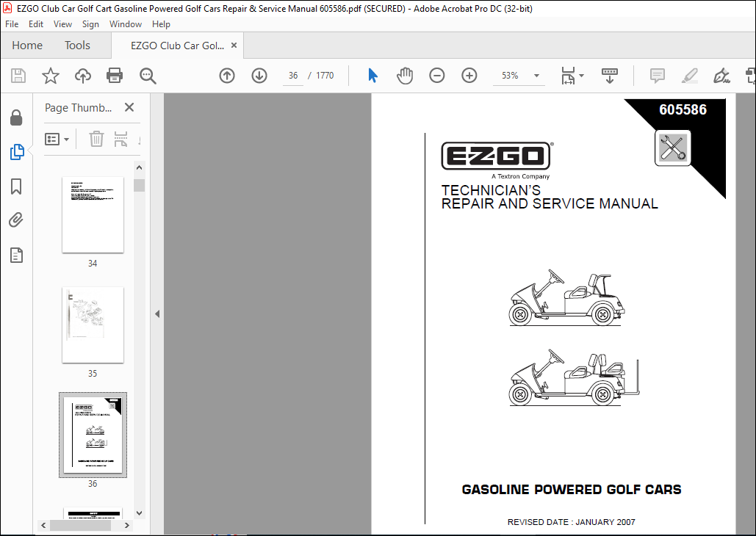Open the Edit menu

tap(36, 24)
